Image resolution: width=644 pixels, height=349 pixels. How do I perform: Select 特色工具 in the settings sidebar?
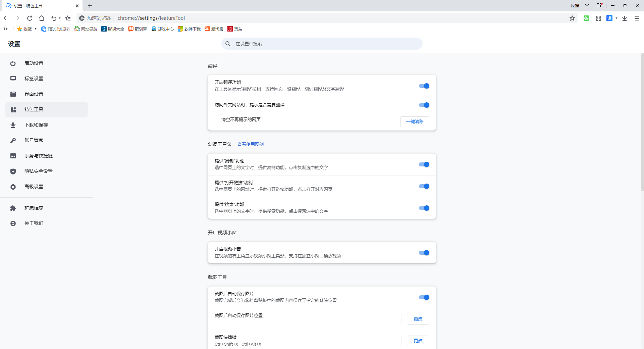[34, 109]
